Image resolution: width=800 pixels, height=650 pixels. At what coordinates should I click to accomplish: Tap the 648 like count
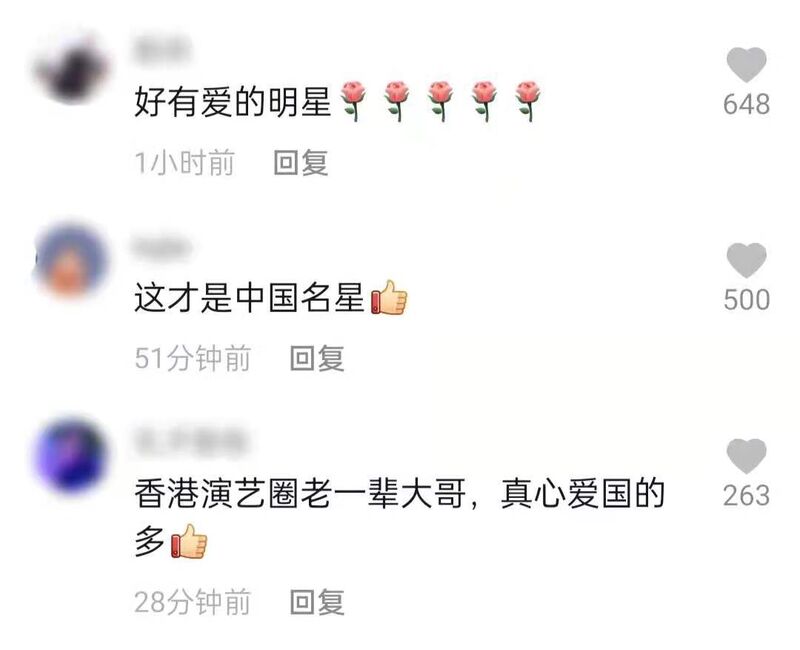(746, 104)
